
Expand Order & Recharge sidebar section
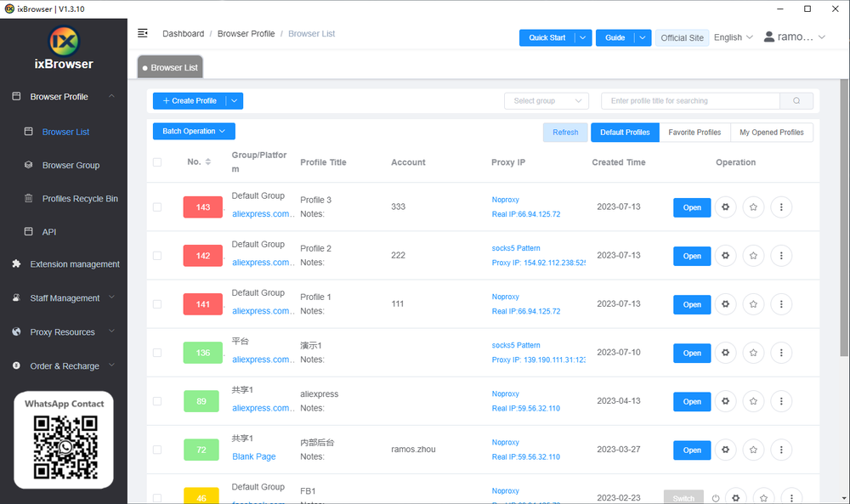click(x=64, y=365)
